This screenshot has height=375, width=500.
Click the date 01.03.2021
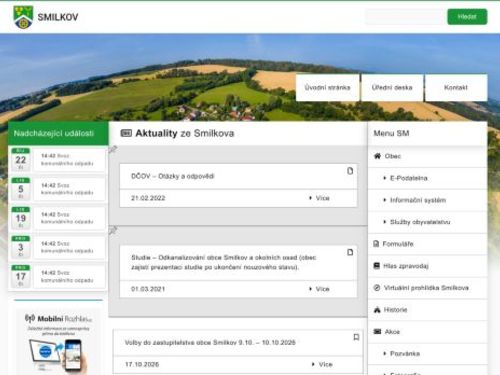pyautogui.click(x=148, y=289)
